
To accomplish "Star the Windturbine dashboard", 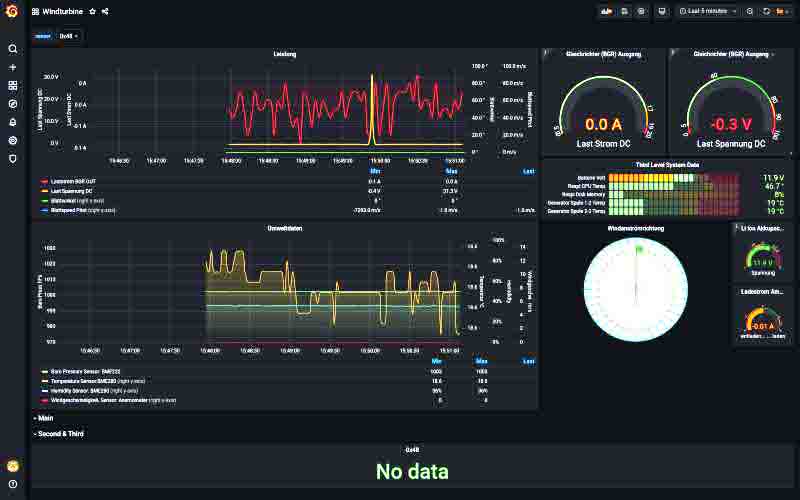I will click(x=92, y=11).
